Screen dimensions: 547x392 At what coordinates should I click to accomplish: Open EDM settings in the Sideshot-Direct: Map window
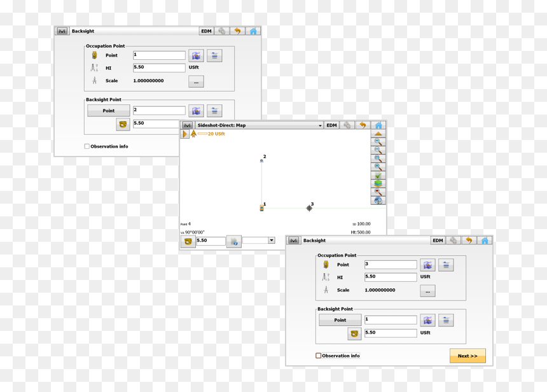pyautogui.click(x=331, y=125)
